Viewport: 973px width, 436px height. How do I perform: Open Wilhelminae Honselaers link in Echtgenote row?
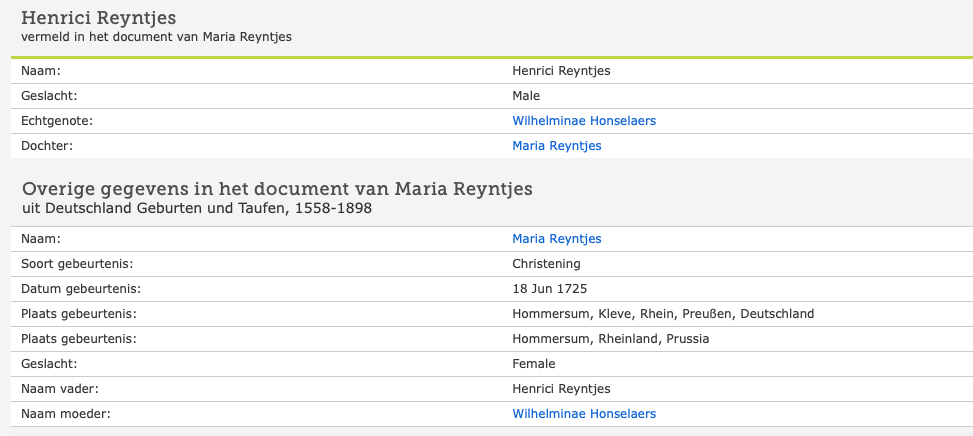point(584,121)
